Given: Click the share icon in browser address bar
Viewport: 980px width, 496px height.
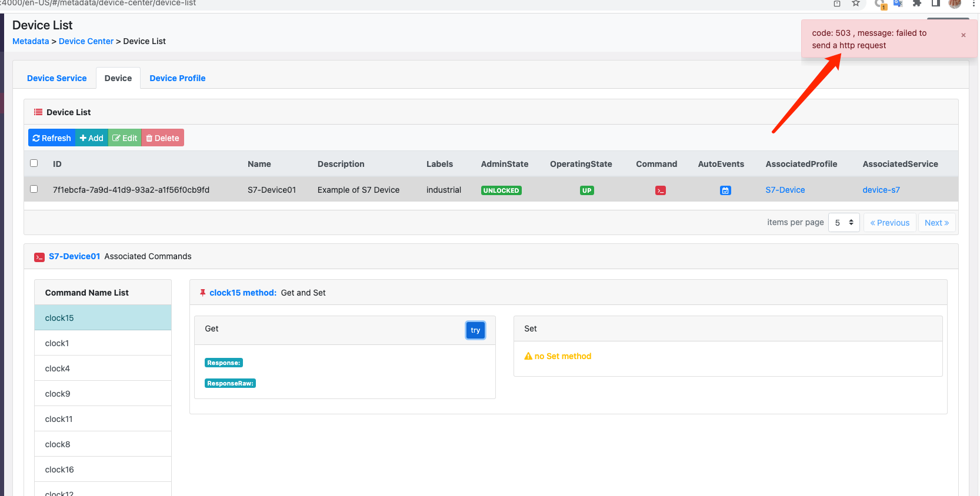Looking at the screenshot, I should (837, 4).
